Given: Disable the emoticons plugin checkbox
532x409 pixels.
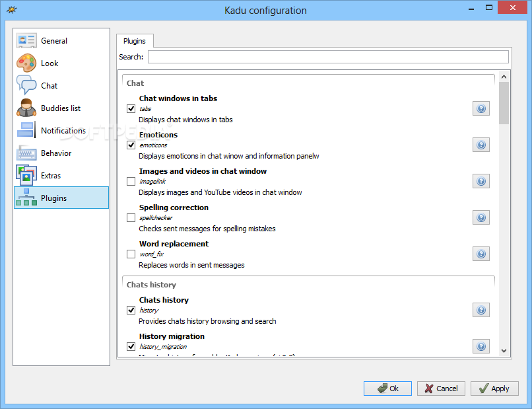Looking at the screenshot, I should 131,145.
